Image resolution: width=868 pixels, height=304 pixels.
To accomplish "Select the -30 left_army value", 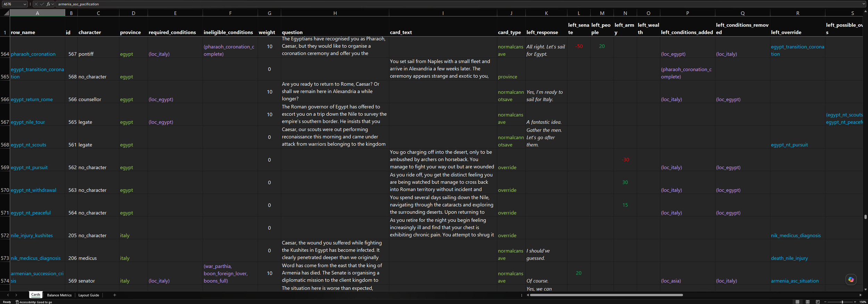I will click(625, 160).
